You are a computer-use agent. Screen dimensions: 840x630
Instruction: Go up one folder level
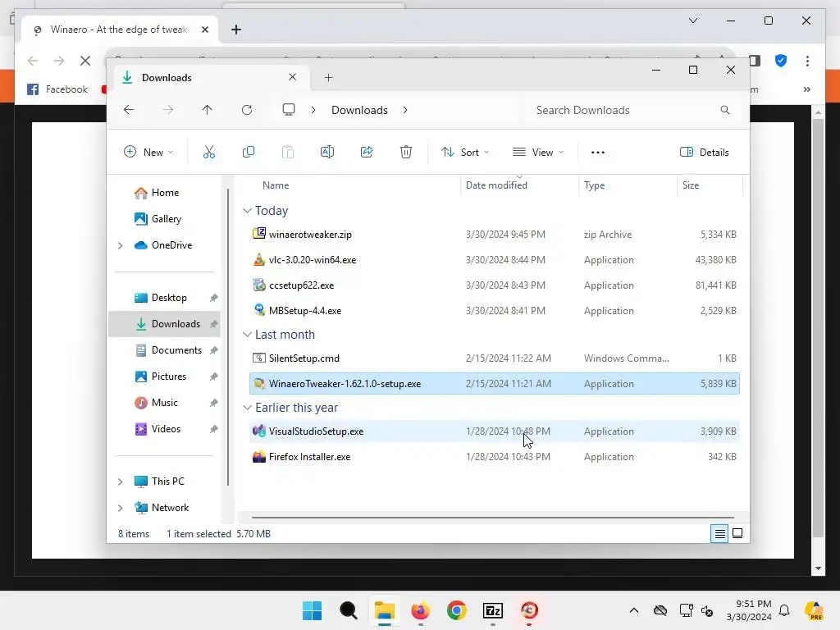[x=208, y=110]
